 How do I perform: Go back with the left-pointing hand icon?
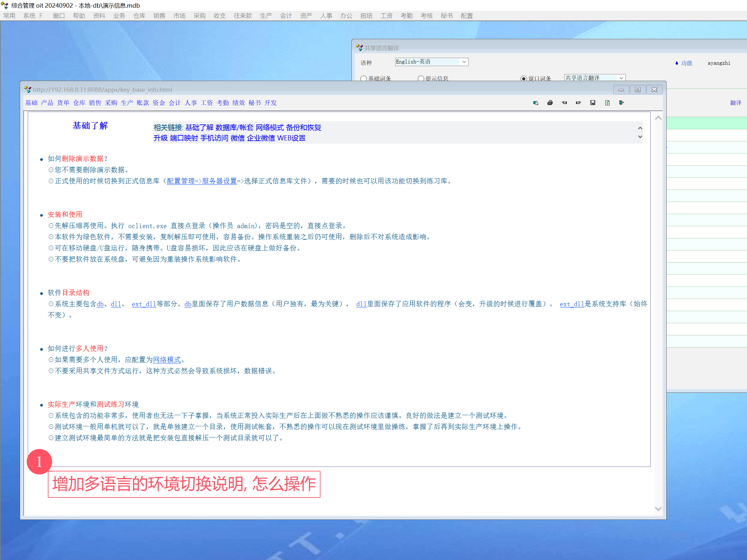click(564, 103)
